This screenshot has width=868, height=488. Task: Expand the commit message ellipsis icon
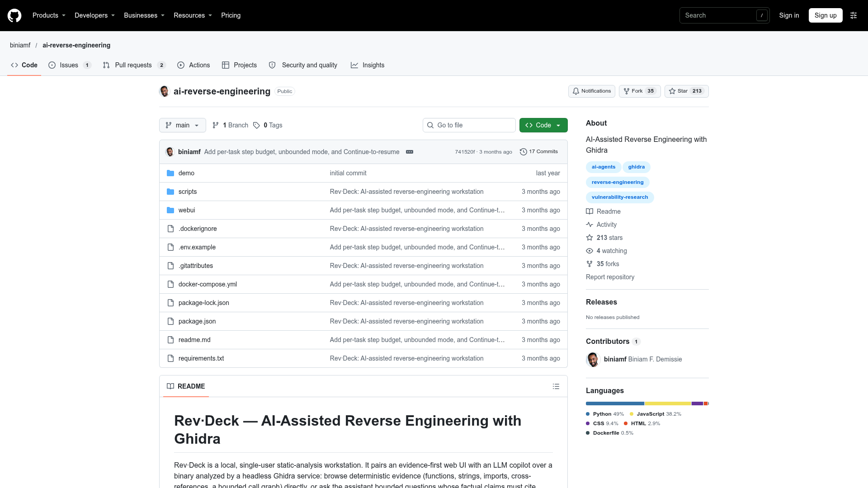click(410, 152)
